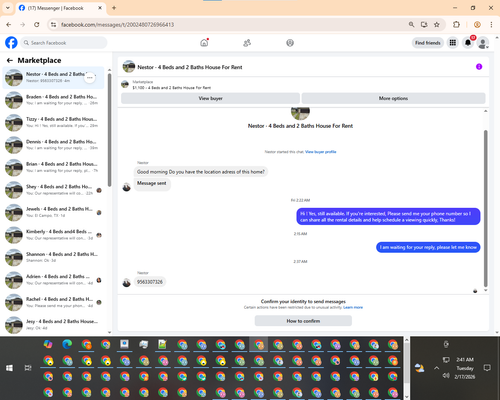The width and height of the screenshot is (500, 400).
Task: Reload the page with refresh icon
Action: (x=37, y=24)
